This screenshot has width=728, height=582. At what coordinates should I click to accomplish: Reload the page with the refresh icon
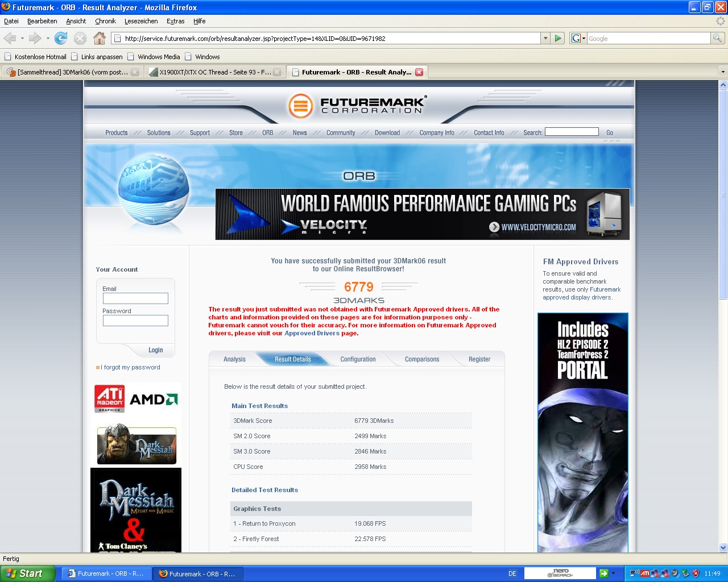61,38
